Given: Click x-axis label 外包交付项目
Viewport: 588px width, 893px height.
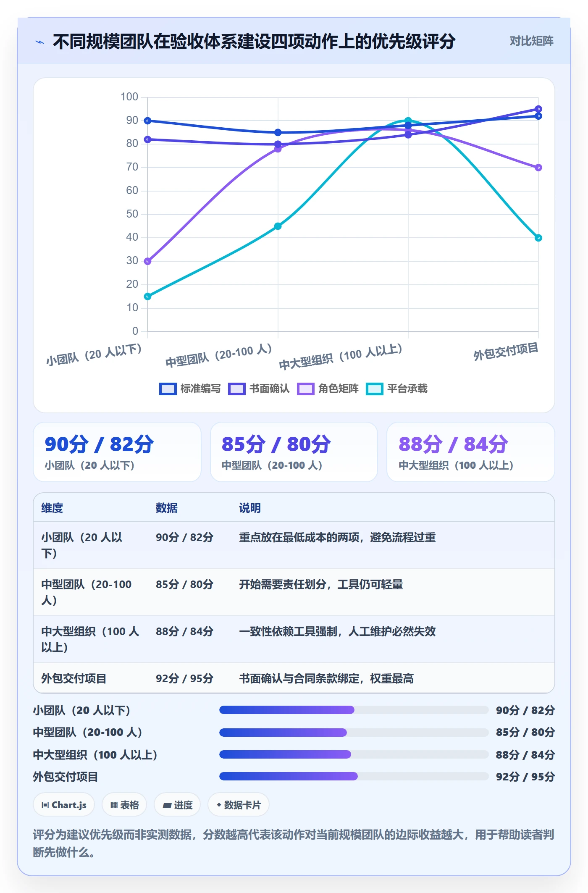Looking at the screenshot, I should 506,351.
